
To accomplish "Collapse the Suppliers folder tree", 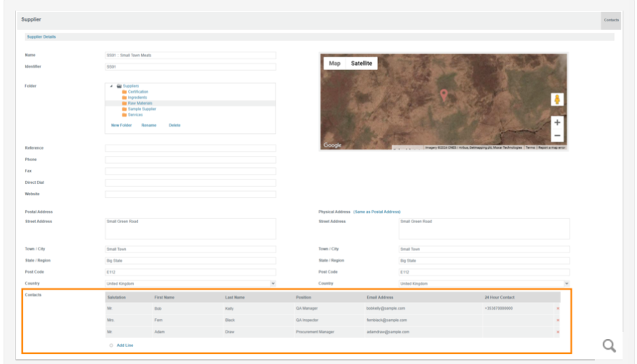I will [111, 86].
